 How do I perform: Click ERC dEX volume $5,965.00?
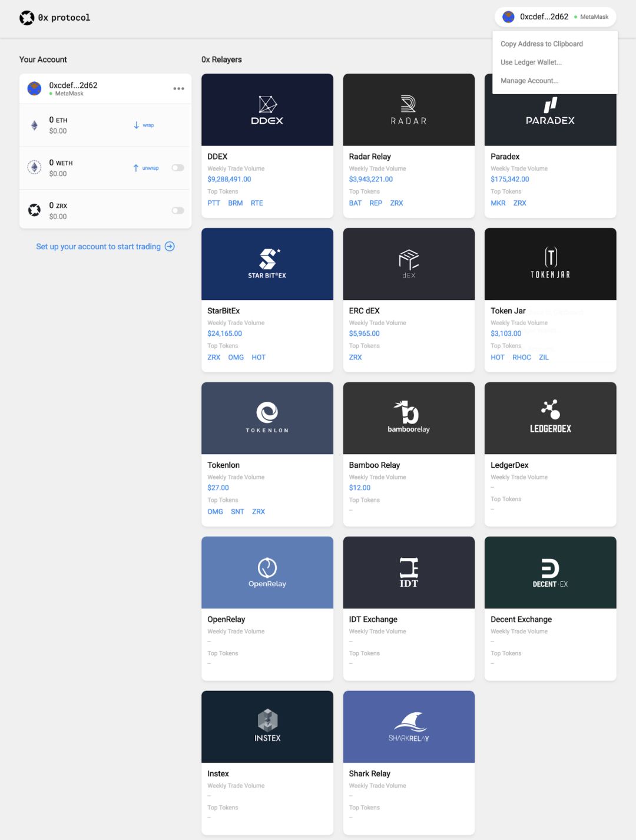365,333
